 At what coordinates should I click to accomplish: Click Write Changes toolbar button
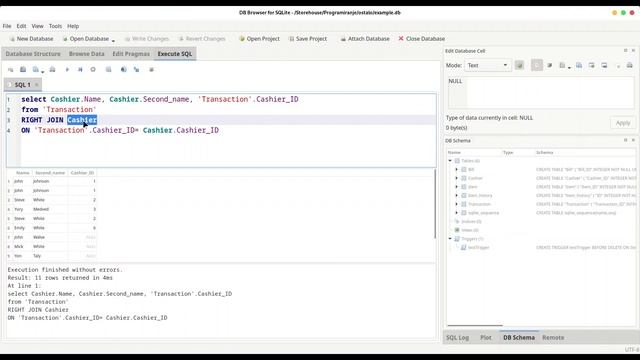coord(147,39)
